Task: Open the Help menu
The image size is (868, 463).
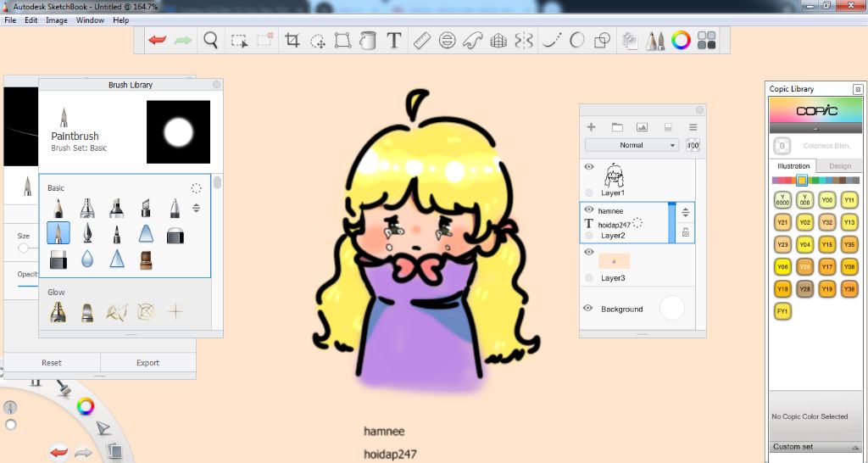Action: 120,20
